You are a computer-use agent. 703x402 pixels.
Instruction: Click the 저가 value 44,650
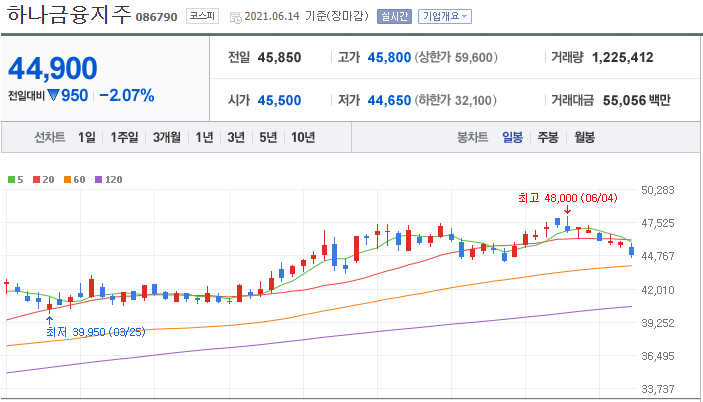coord(389,100)
